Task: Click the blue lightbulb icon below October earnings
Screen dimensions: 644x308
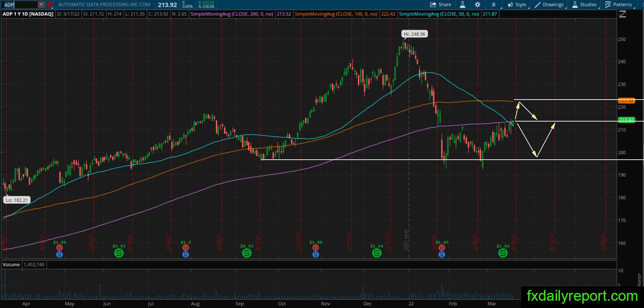Action: [x=316, y=254]
